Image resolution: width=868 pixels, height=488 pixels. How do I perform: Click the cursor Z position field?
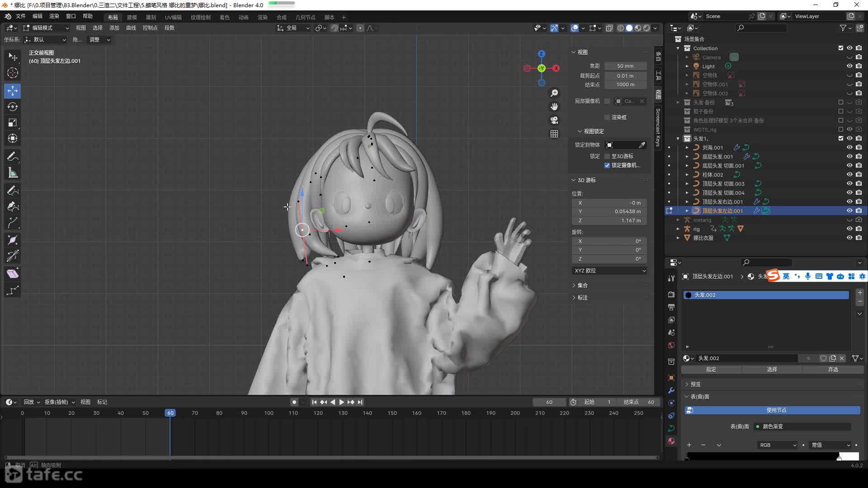pyautogui.click(x=609, y=221)
